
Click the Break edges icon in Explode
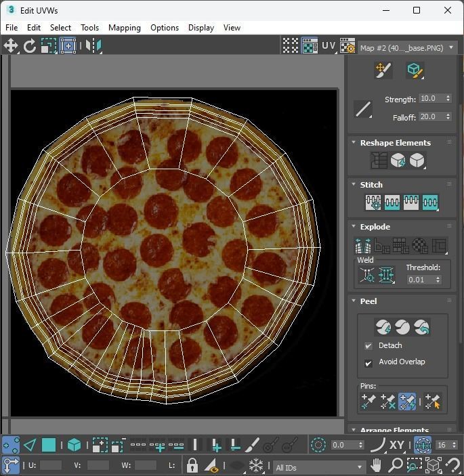tap(363, 246)
